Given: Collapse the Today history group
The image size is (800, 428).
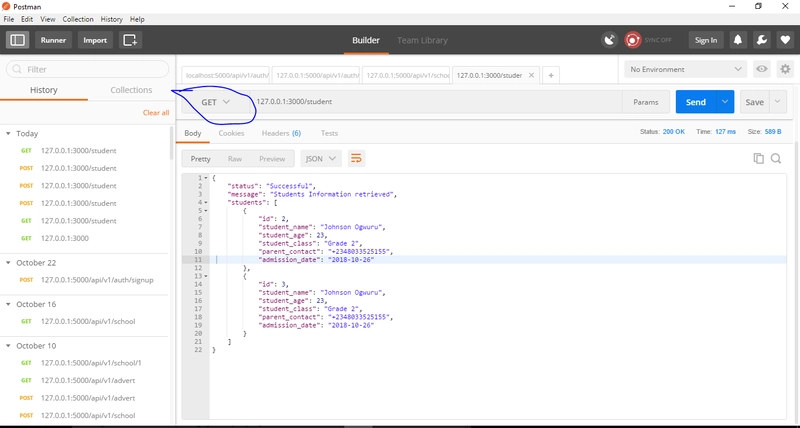Looking at the screenshot, I should 9,133.
